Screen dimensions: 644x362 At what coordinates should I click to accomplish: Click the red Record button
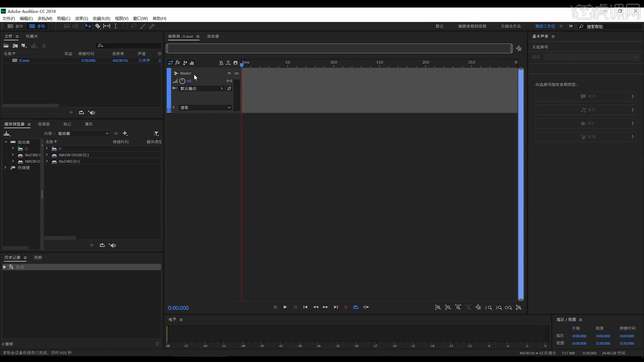pyautogui.click(x=346, y=307)
